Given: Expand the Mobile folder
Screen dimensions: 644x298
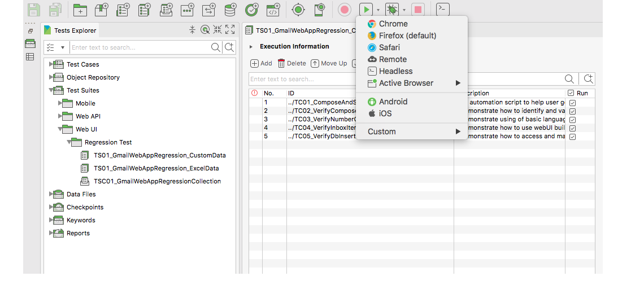Looking at the screenshot, I should tap(60, 103).
